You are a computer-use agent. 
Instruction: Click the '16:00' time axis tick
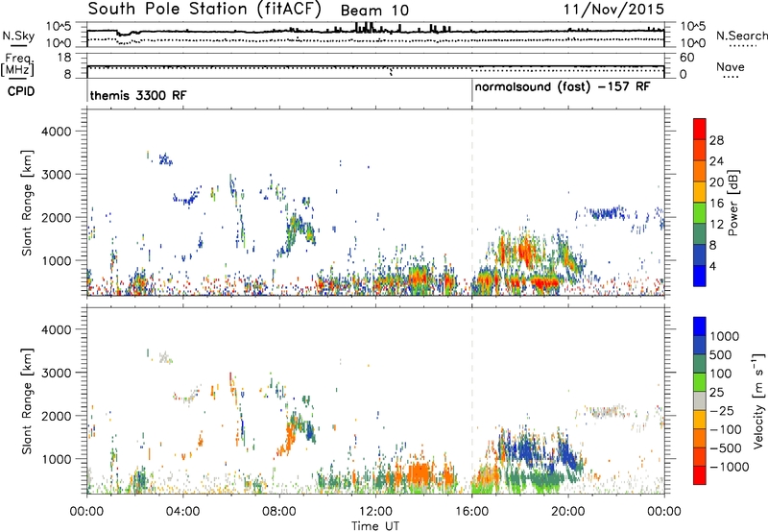(472, 512)
